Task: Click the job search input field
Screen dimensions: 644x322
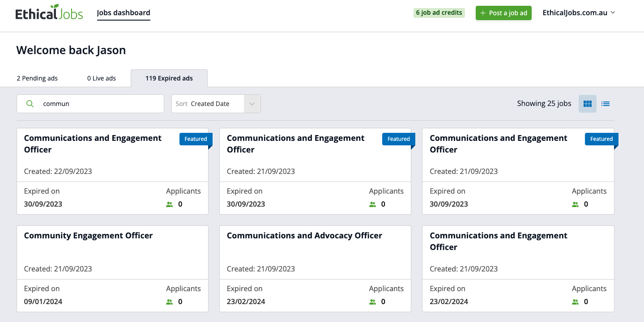Action: (x=101, y=104)
